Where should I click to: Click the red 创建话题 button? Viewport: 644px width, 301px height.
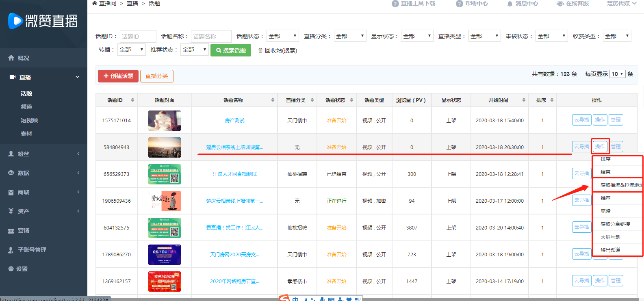point(118,76)
